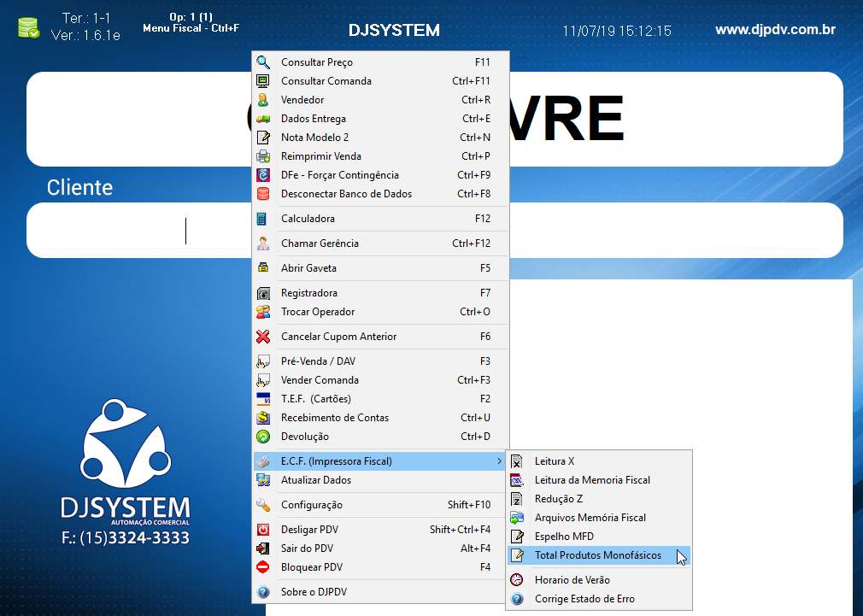
Task: Click the red X icon for Cancelar Cupom Anterior
Action: [263, 337]
